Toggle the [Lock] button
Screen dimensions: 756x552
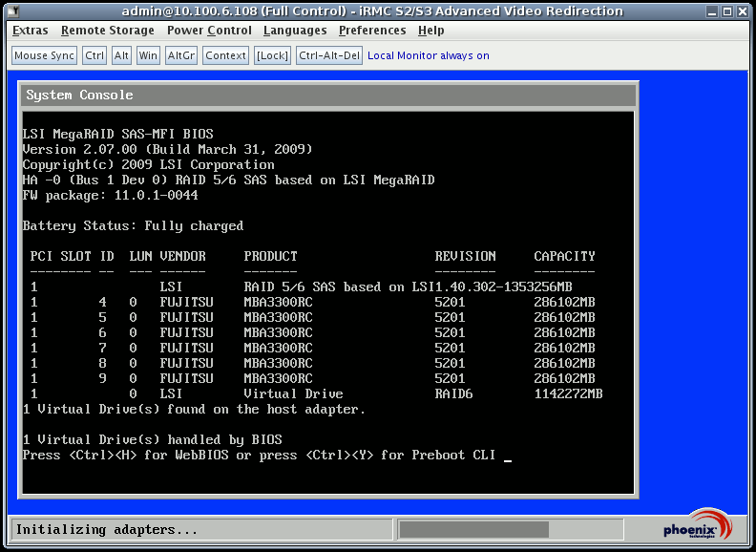click(272, 55)
